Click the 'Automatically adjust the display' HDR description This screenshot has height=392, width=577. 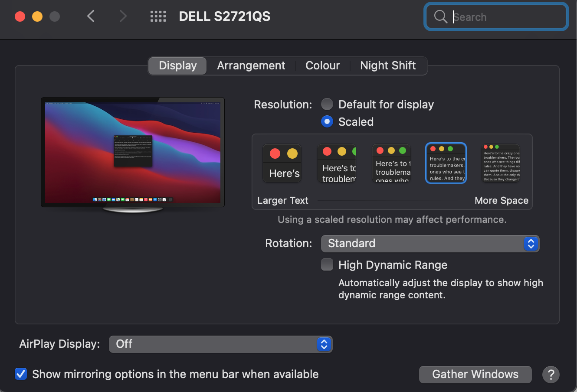[441, 289]
